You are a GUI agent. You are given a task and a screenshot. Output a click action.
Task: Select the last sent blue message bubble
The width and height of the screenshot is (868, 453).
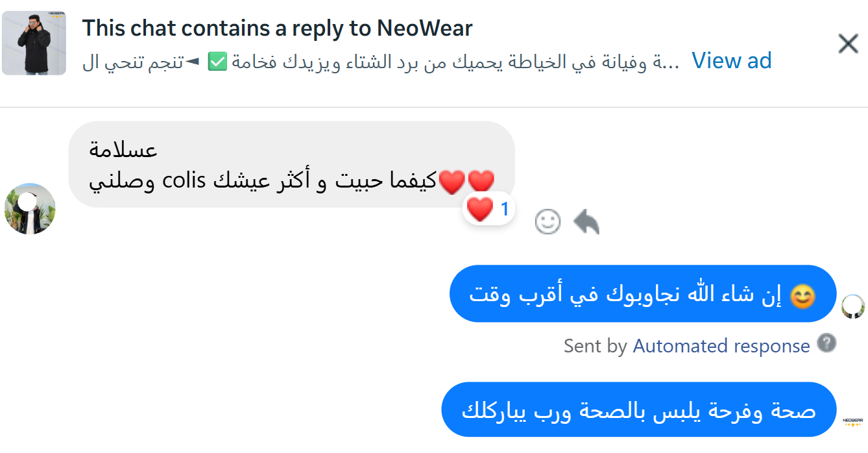point(638,410)
